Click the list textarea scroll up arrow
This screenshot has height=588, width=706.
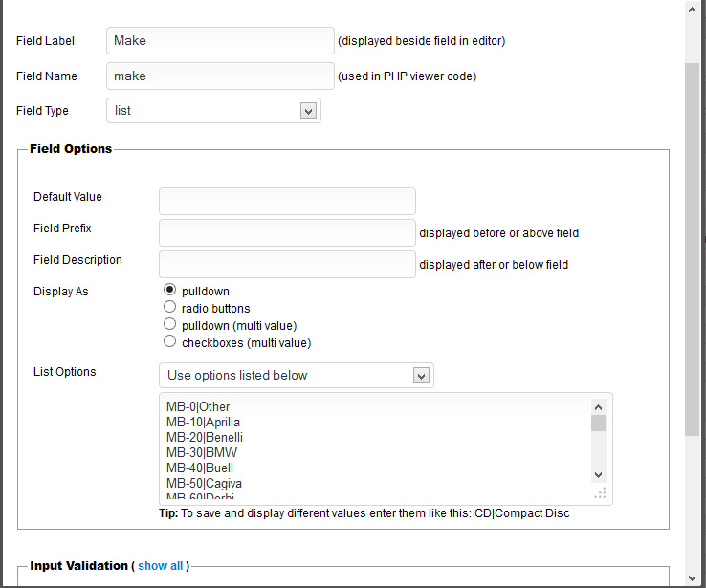598,406
